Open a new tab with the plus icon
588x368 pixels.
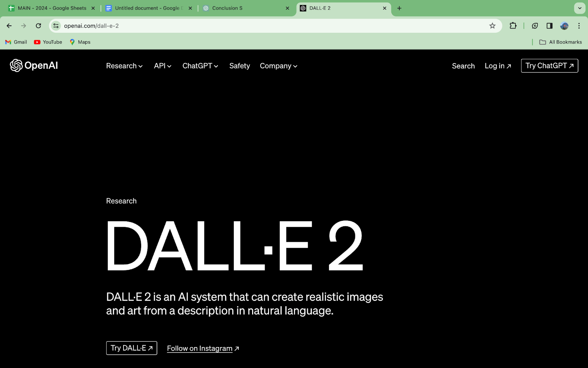(399, 8)
